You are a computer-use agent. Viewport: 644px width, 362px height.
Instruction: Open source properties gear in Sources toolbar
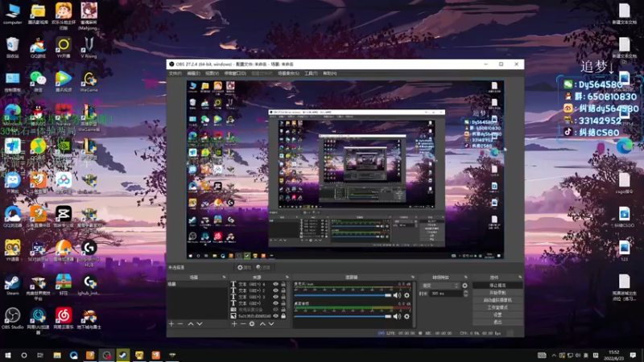click(x=252, y=323)
